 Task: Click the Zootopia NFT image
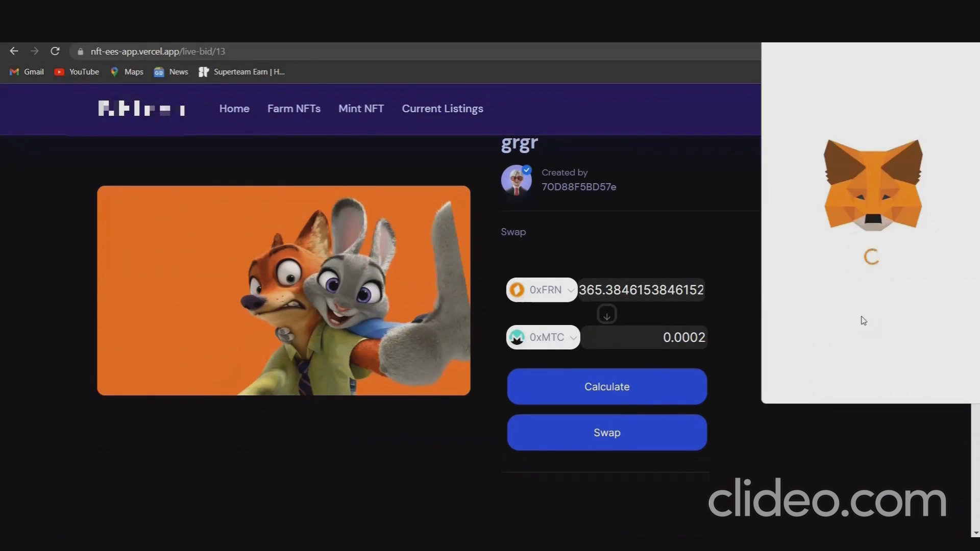tap(284, 290)
